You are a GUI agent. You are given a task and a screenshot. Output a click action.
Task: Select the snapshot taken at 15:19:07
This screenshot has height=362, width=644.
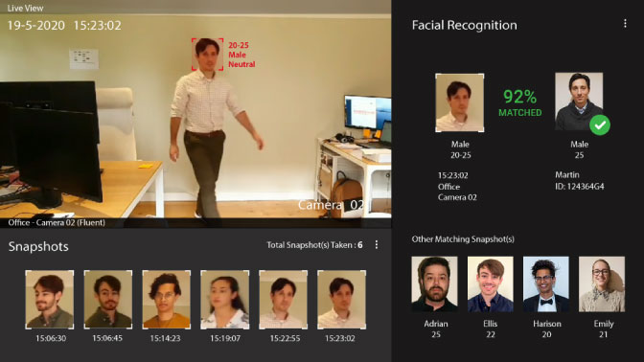pyautogui.click(x=224, y=300)
